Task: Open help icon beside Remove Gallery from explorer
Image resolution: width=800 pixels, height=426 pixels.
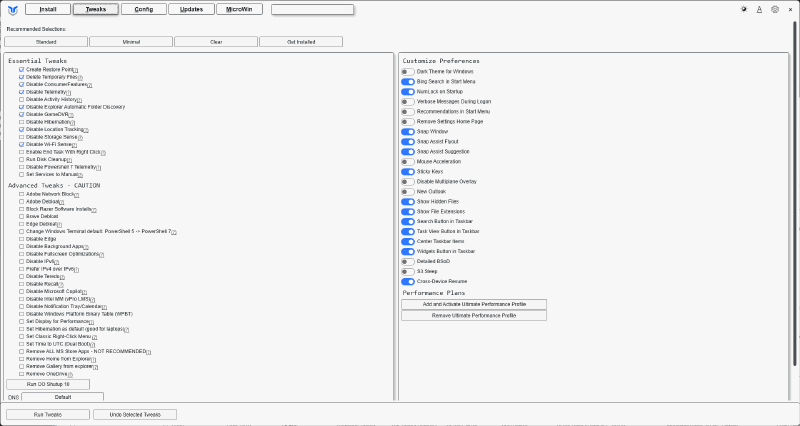Action: pos(95,367)
